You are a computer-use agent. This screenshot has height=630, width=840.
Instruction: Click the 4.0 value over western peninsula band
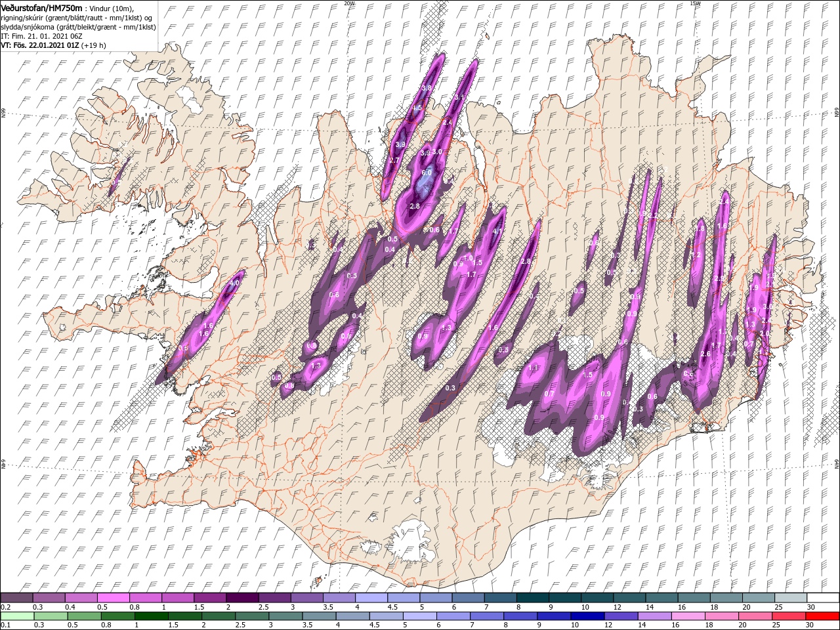click(x=234, y=283)
